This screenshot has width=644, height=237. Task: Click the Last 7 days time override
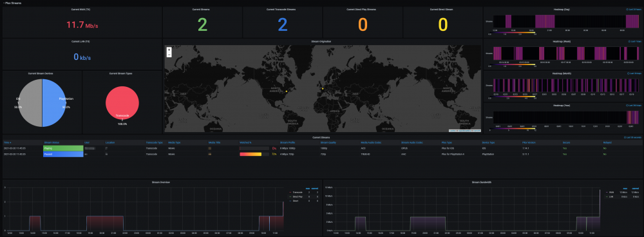634,41
